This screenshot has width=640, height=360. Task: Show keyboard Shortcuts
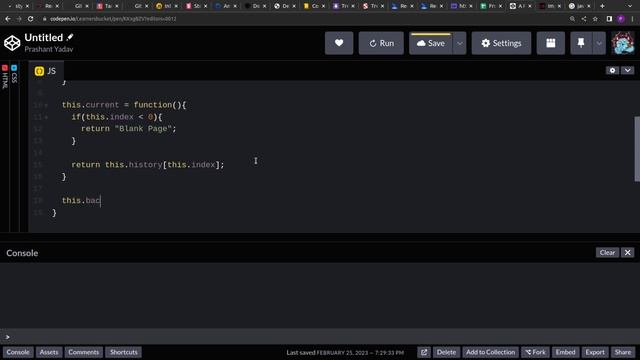tap(124, 352)
